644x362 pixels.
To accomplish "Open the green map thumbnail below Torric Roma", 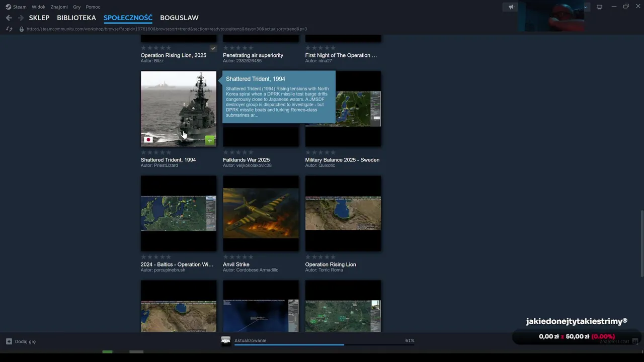I will (343, 306).
